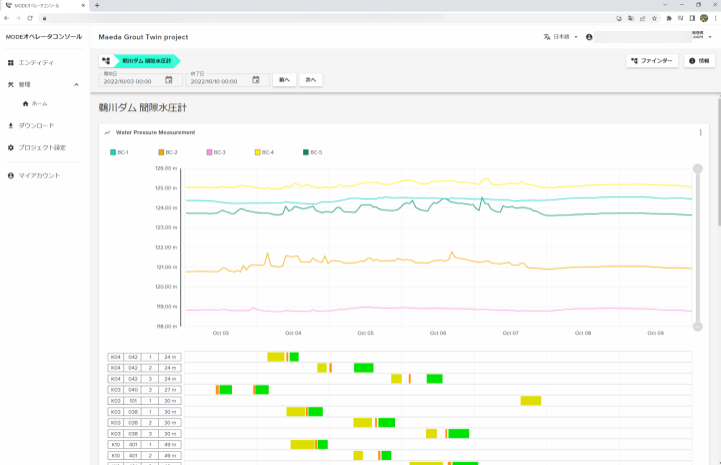Screen dimensions: 721x465
Task: Collapse the 管理 sidebar section
Action: pyautogui.click(x=77, y=85)
